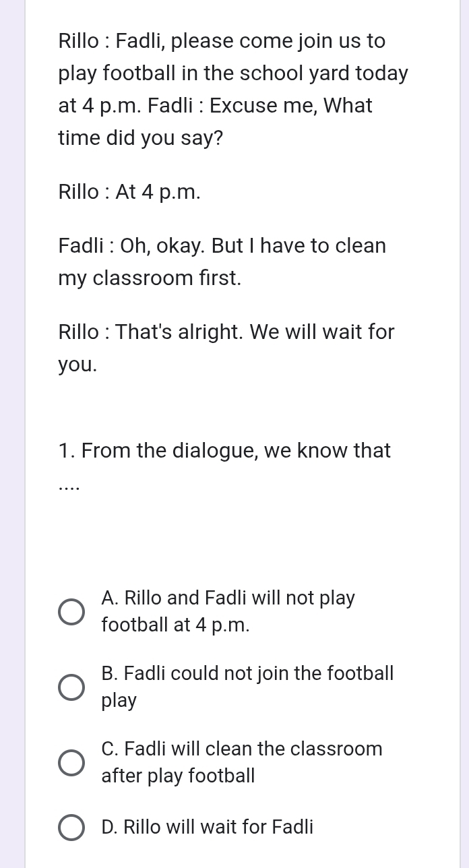Select radio button for option C
Viewport: 469px width, 868px height.
[x=71, y=762]
